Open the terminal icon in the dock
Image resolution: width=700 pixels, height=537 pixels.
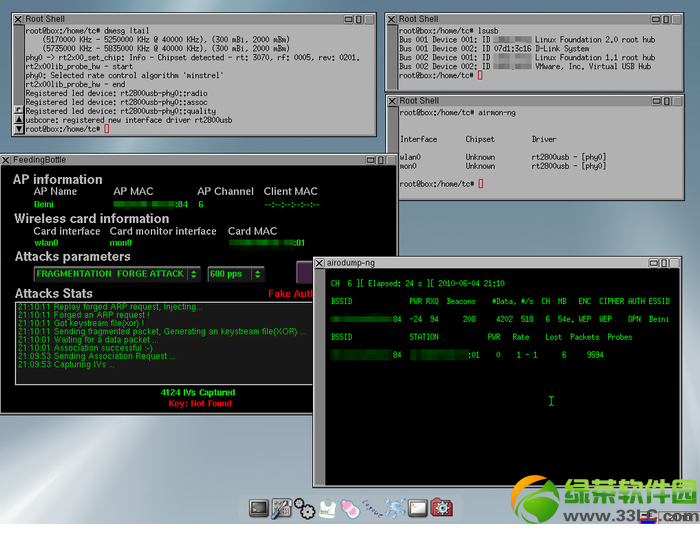pyautogui.click(x=258, y=508)
